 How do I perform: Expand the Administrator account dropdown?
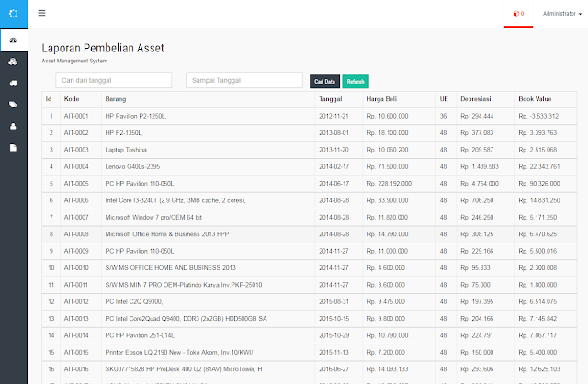561,14
